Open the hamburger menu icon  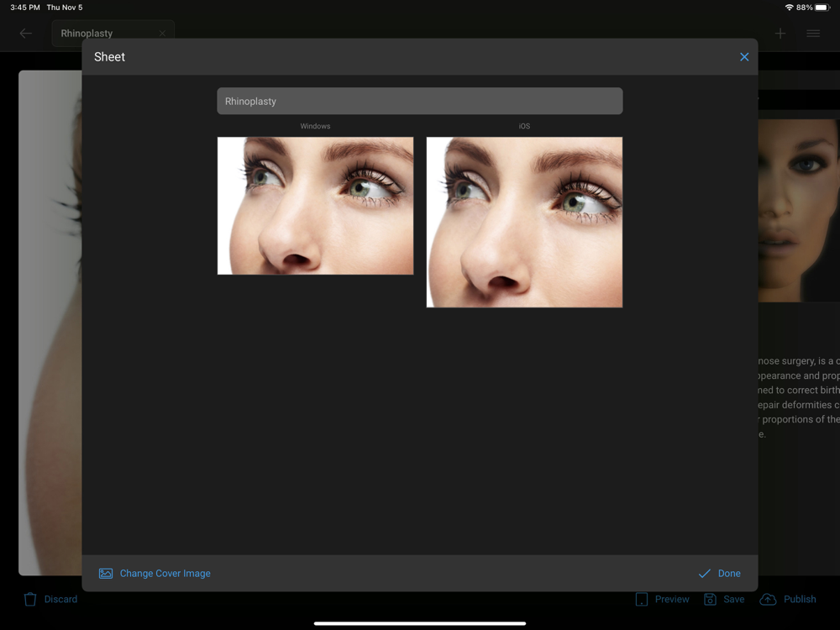tap(813, 34)
